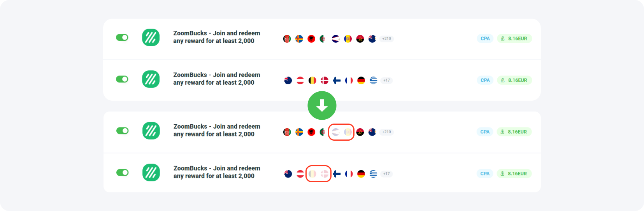Click the Greece flag in the last row
The width and height of the screenshot is (644, 211).
(x=373, y=174)
